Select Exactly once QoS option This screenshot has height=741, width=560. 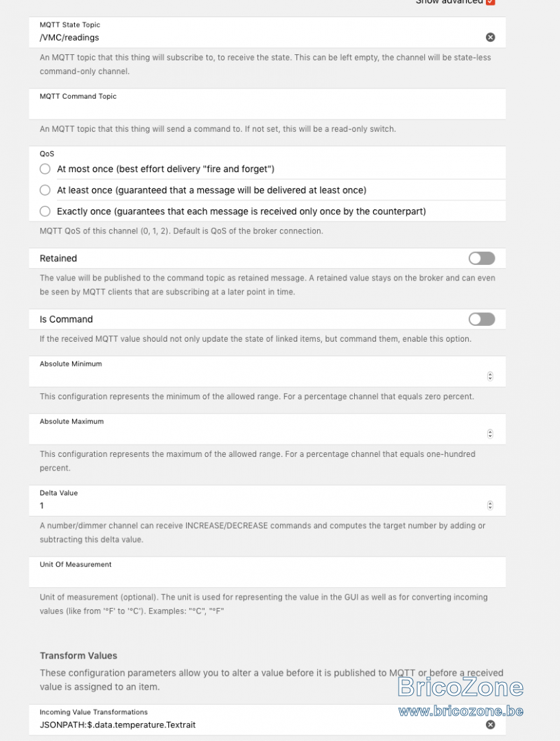[x=45, y=211]
